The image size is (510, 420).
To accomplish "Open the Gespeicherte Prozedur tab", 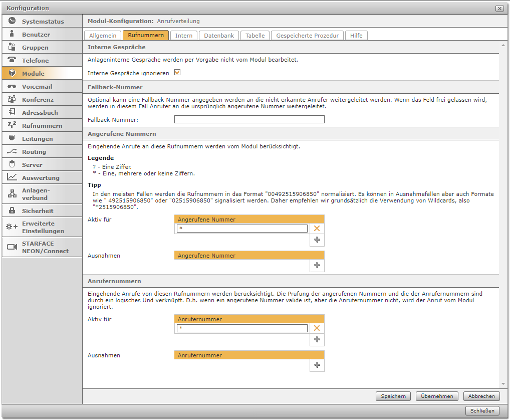I will point(308,36).
